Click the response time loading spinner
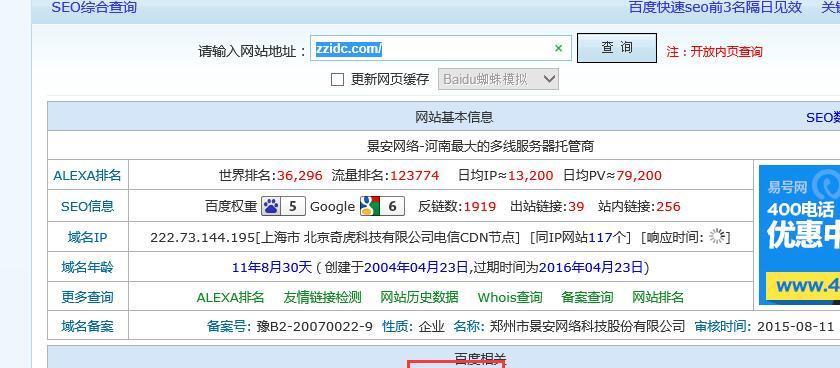Viewport: 840px width, 368px height. [717, 237]
